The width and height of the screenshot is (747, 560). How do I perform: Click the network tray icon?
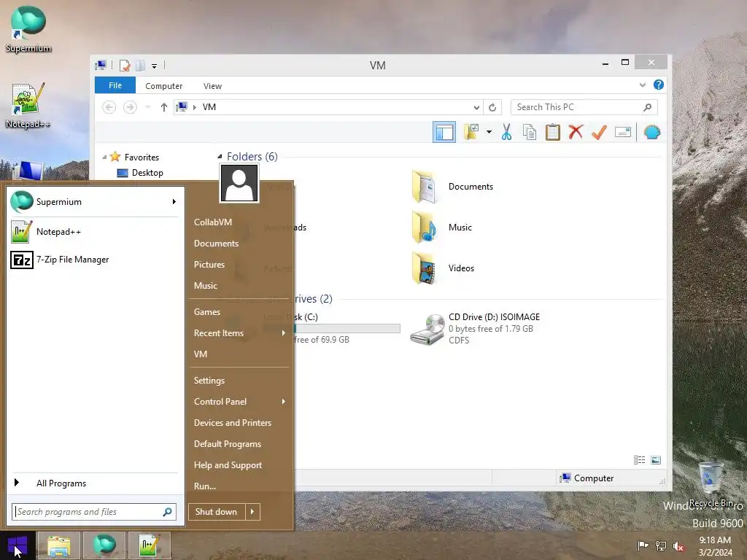[661, 546]
